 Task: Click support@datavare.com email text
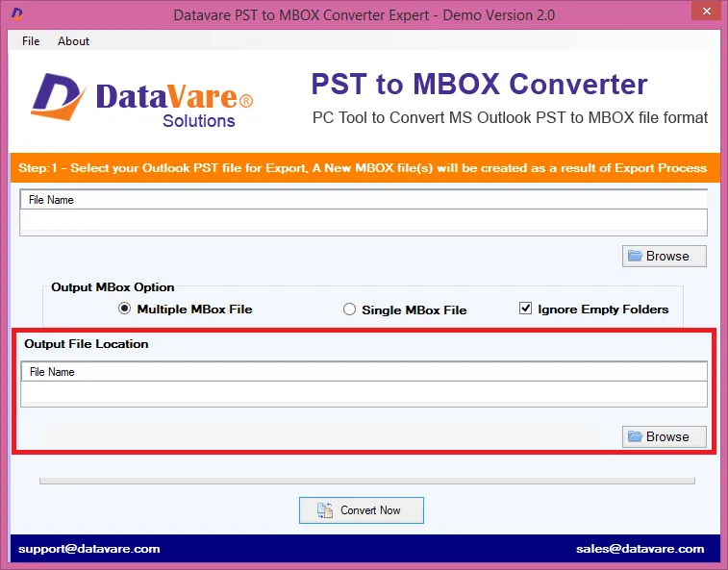click(89, 549)
